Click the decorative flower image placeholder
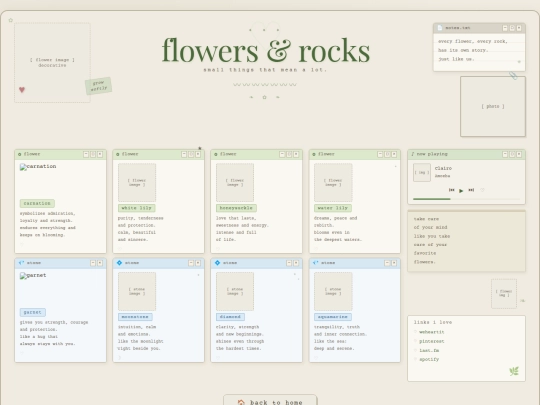Viewport: 540px width, 405px height. click(x=52, y=63)
